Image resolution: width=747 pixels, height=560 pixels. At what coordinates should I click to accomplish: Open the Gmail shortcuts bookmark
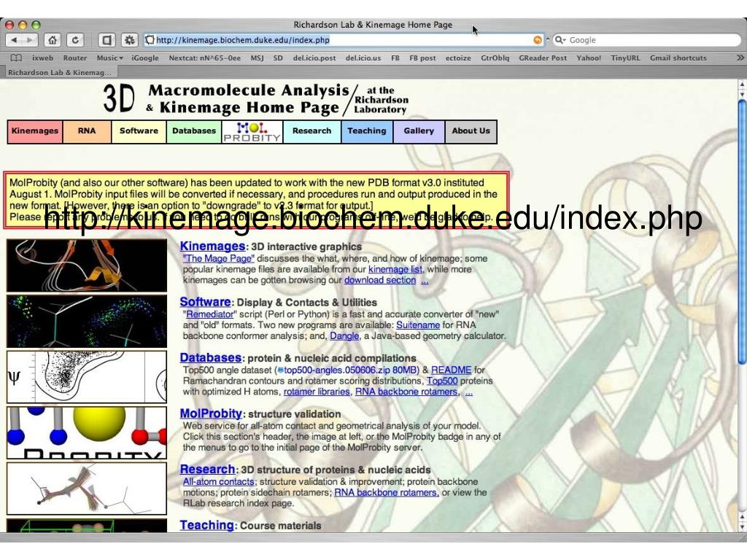pyautogui.click(x=678, y=58)
